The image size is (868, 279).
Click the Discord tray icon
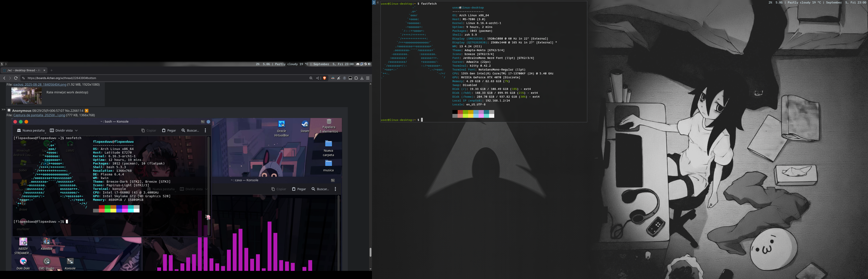coord(358,64)
